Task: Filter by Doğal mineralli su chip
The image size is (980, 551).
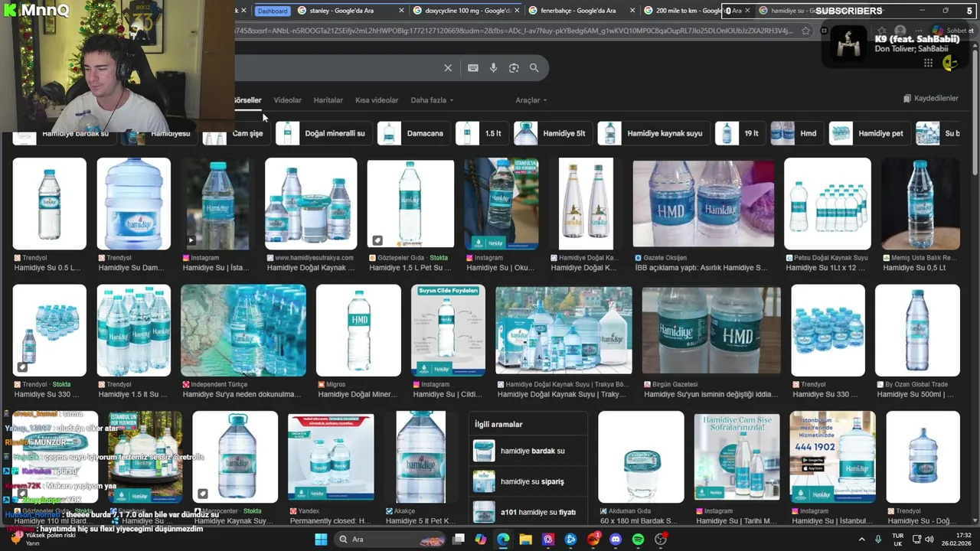Action: tap(323, 133)
